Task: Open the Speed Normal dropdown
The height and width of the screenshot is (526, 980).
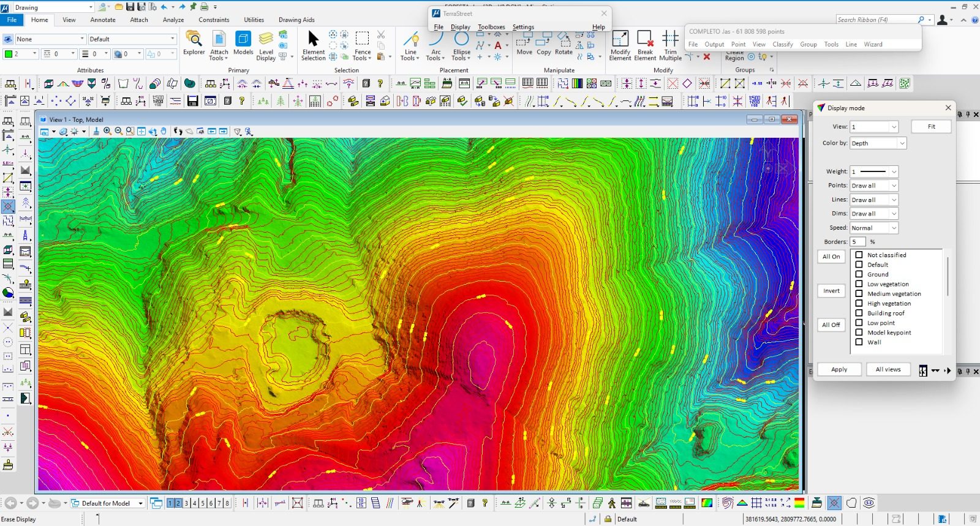Action: tap(874, 228)
